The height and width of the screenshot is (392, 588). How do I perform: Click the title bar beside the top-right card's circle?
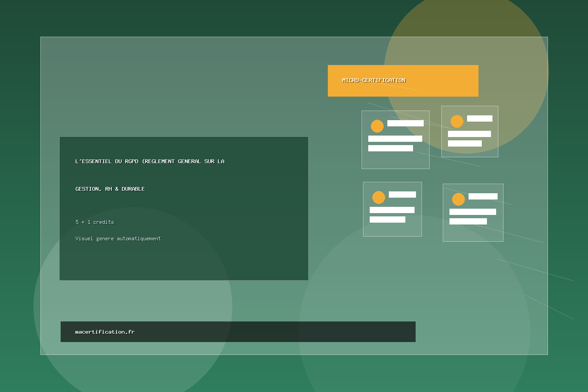click(480, 118)
